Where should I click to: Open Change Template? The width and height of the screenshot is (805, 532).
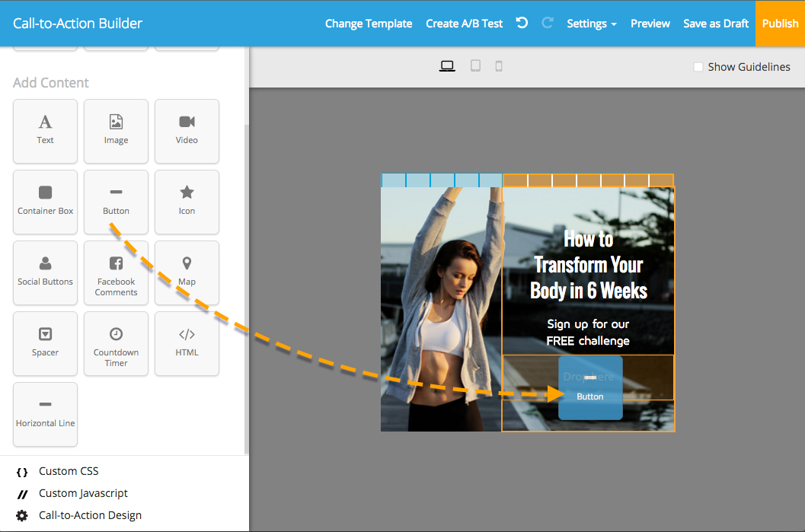(x=369, y=24)
